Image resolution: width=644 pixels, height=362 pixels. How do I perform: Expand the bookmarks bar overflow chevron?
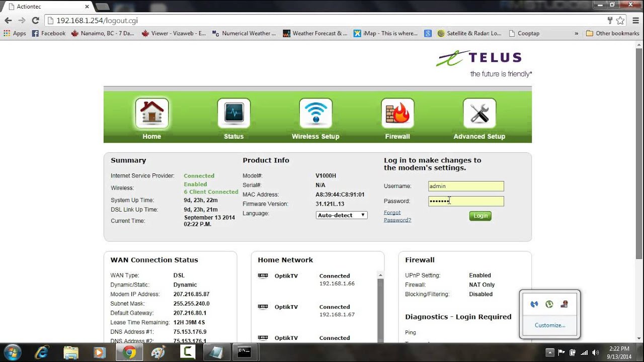pyautogui.click(x=576, y=33)
